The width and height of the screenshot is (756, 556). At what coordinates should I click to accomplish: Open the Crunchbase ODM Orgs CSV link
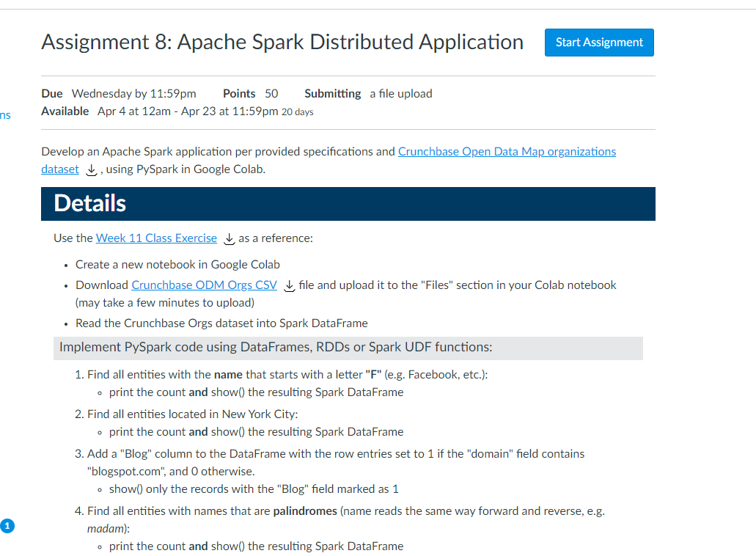205,285
